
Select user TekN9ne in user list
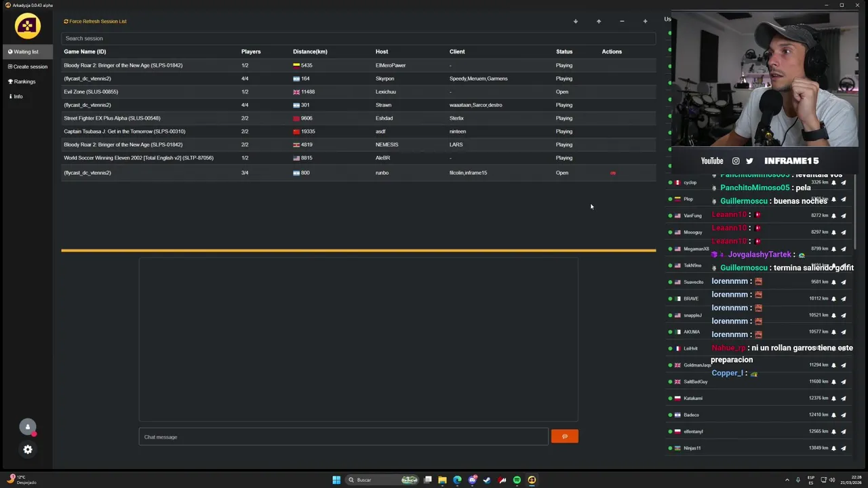coord(692,266)
